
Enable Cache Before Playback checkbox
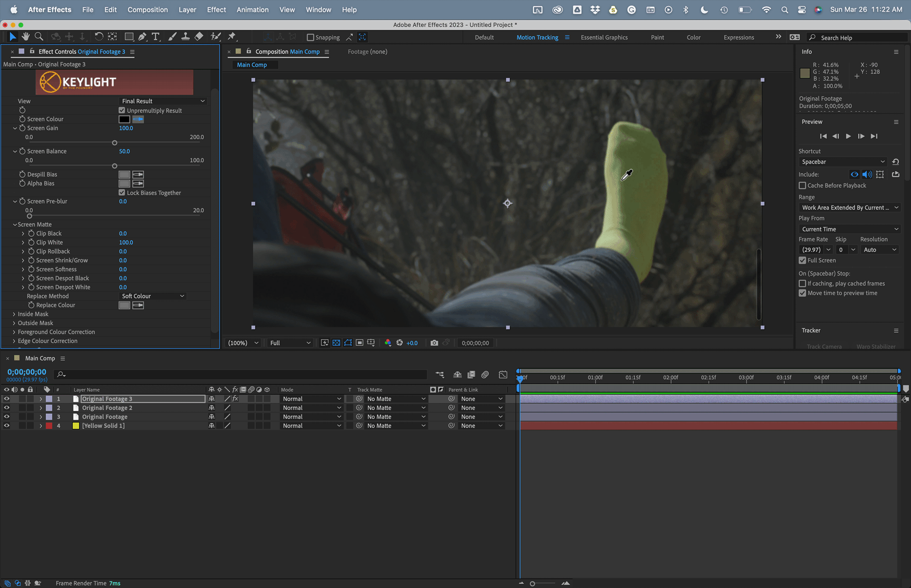tap(802, 185)
